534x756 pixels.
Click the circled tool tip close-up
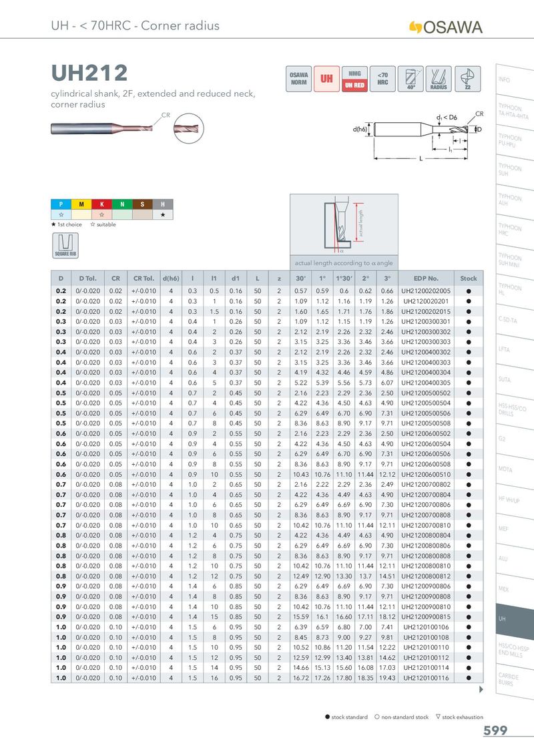coord(189,128)
